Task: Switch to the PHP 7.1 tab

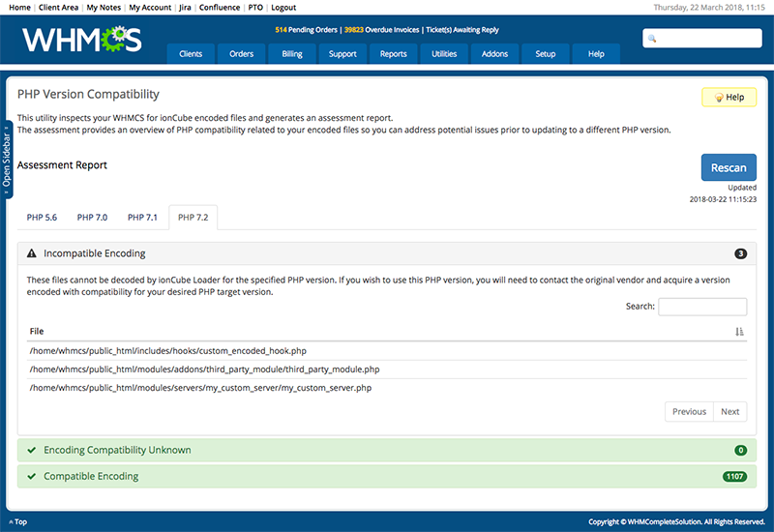Action: coord(142,217)
